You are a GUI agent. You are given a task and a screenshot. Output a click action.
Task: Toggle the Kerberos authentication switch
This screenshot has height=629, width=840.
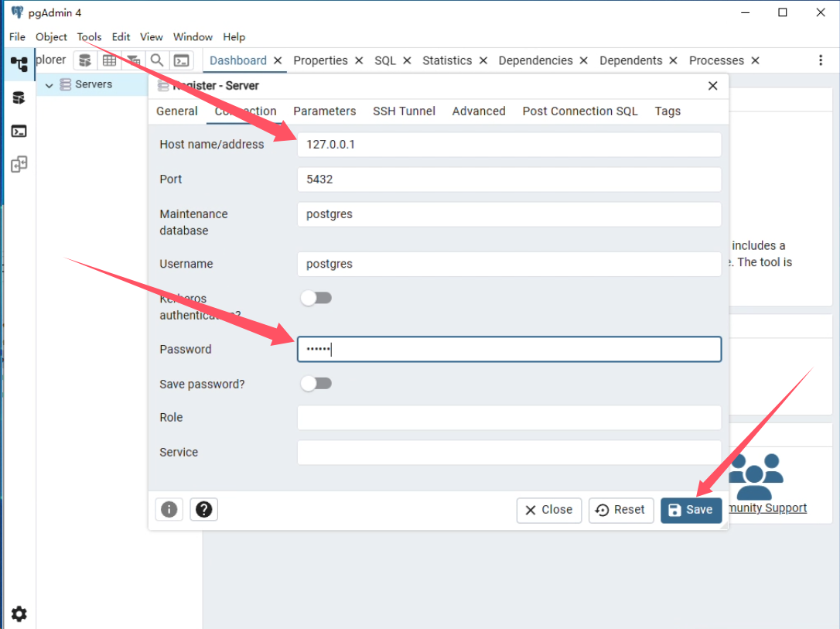point(316,298)
